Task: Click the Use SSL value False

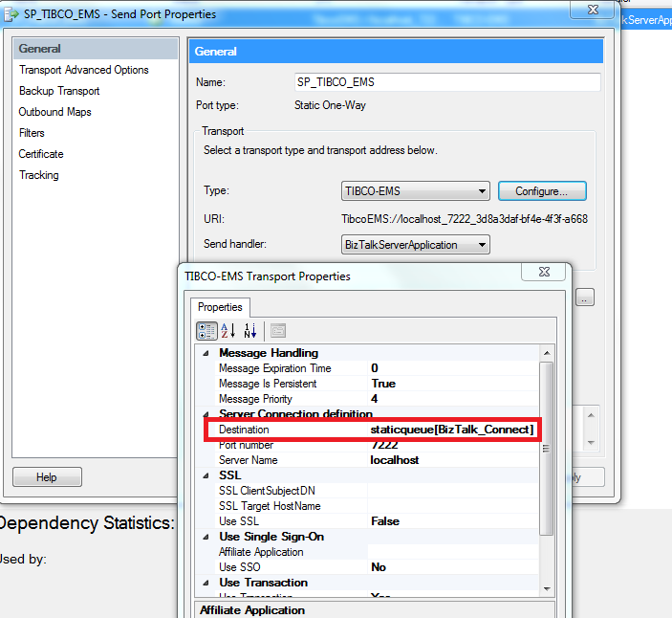Action: [385, 521]
